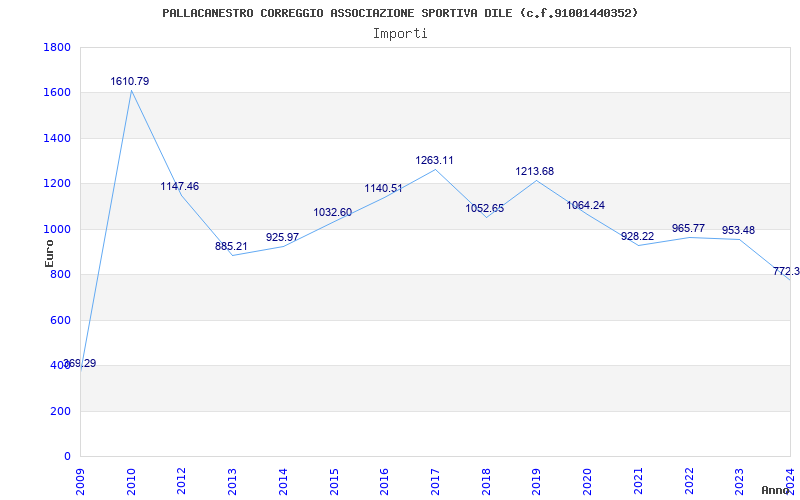This screenshot has width=800, height=500.
Task: Click the 2023 x-axis year label
Action: click(x=739, y=482)
